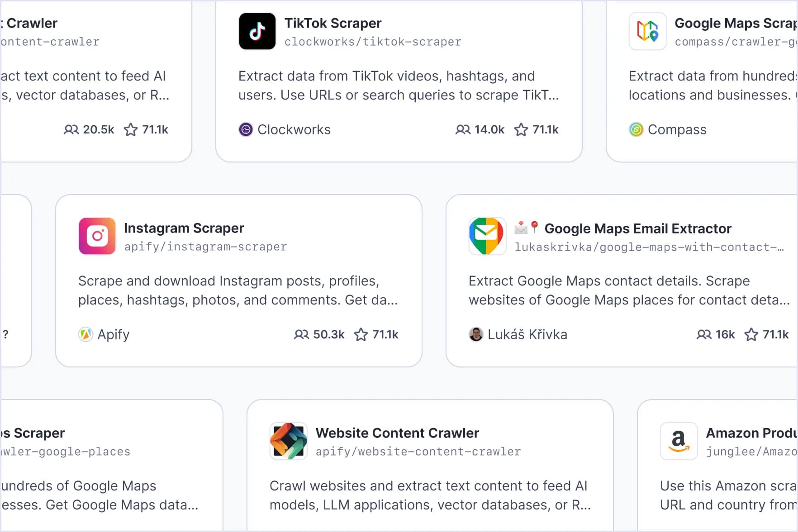Image resolution: width=798 pixels, height=532 pixels.
Task: Click the users icon on TikTok Scraper card
Action: point(463,130)
